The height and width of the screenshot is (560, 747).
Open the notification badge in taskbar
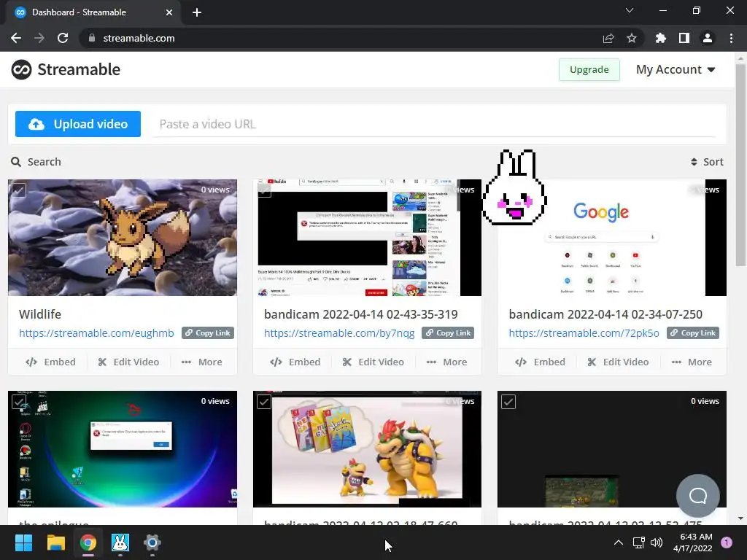click(727, 542)
